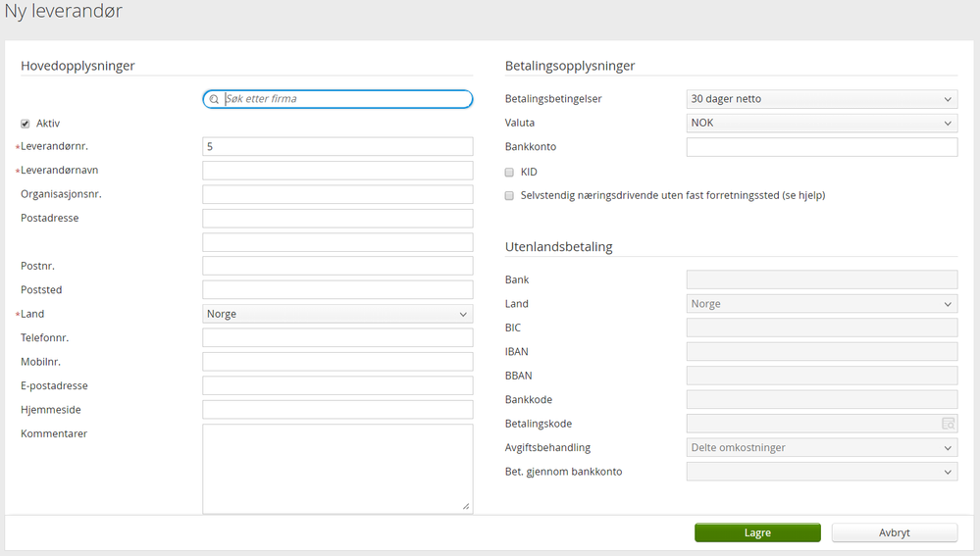Expand the Land dropdown under Hovedopplysninger
Screen dimensions: 980x556
(x=337, y=314)
